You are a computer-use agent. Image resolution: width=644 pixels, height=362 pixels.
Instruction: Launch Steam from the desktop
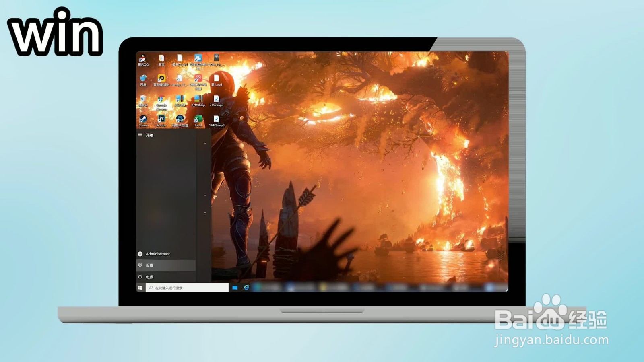coord(143,121)
